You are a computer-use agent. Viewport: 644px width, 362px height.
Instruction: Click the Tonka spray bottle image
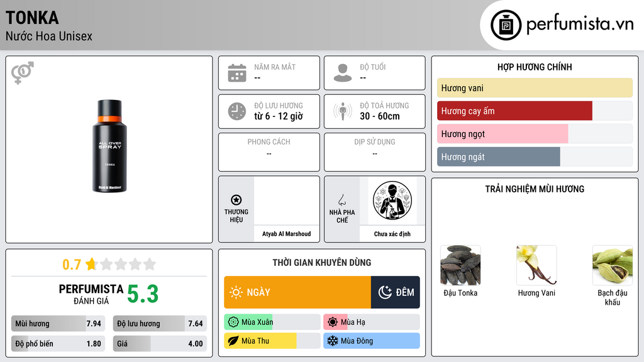pyautogui.click(x=109, y=146)
